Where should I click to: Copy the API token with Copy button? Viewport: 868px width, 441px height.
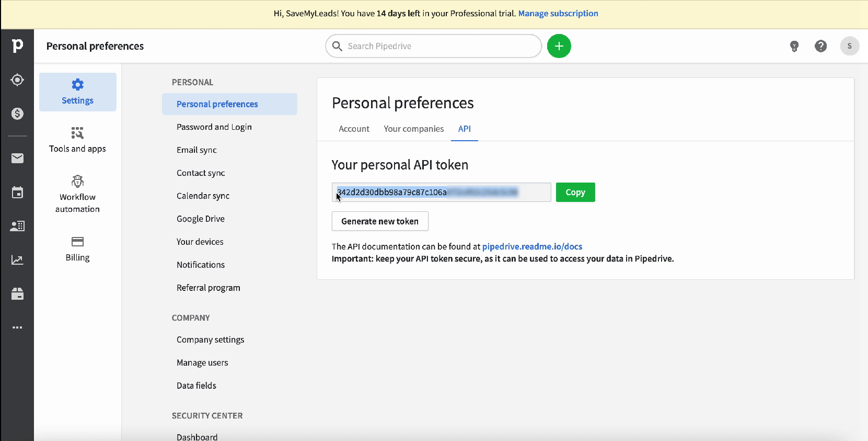[x=575, y=192]
